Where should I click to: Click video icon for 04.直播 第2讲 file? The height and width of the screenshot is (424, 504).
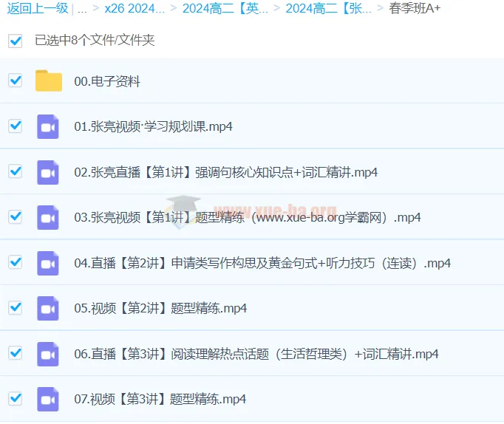tap(48, 263)
